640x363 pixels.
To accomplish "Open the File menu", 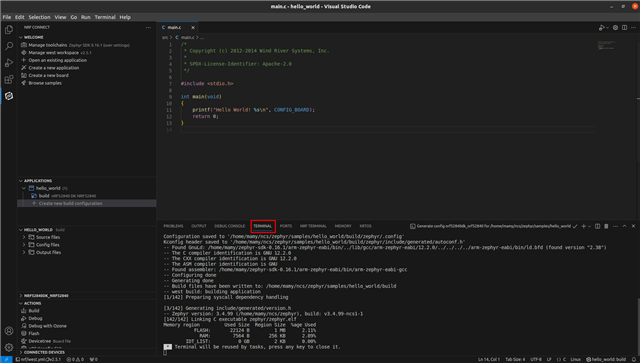I will click(7, 17).
